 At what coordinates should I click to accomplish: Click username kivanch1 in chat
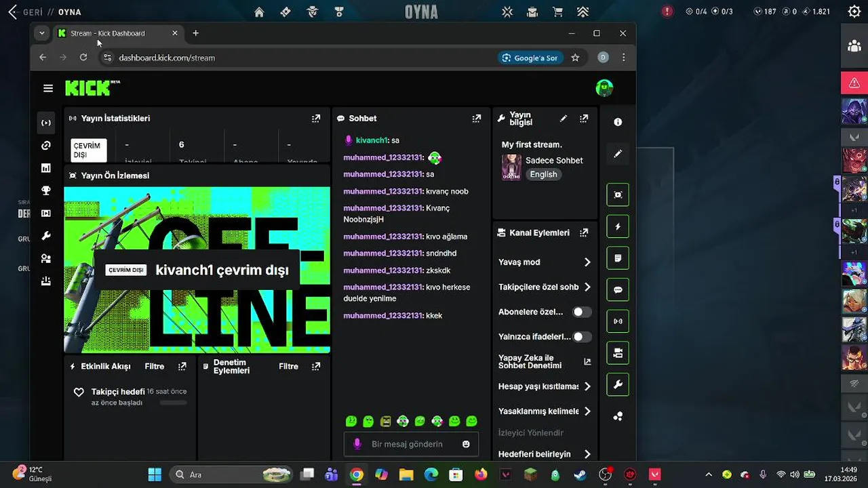pyautogui.click(x=372, y=140)
